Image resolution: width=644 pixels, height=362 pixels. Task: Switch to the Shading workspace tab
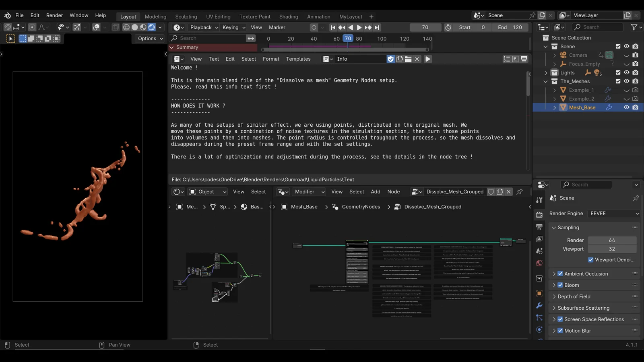click(x=289, y=16)
